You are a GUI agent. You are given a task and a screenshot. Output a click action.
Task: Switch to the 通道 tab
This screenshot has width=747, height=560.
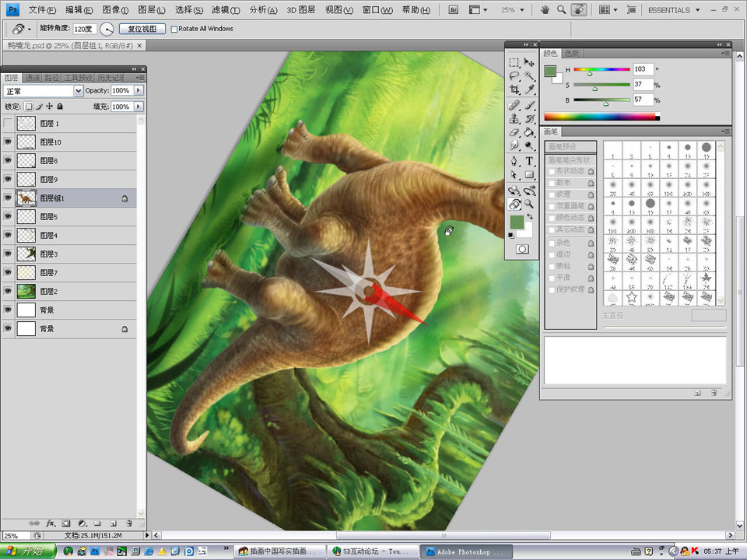[33, 78]
